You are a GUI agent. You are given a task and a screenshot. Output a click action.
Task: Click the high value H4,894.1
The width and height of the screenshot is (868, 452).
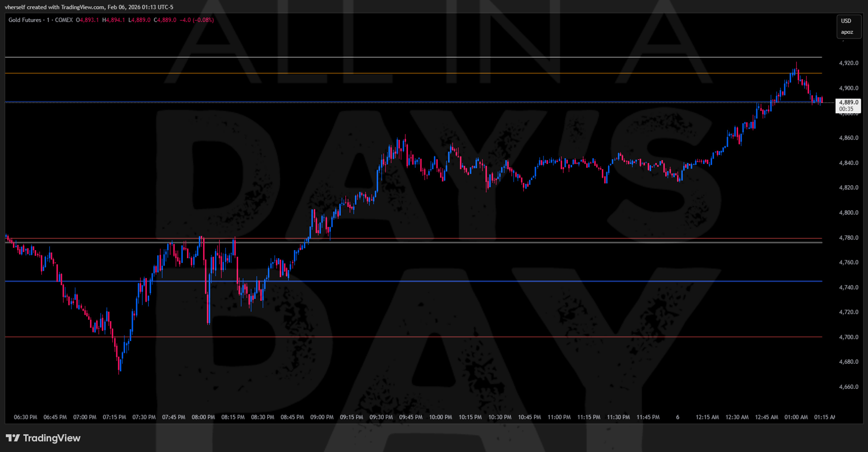pyautogui.click(x=114, y=20)
